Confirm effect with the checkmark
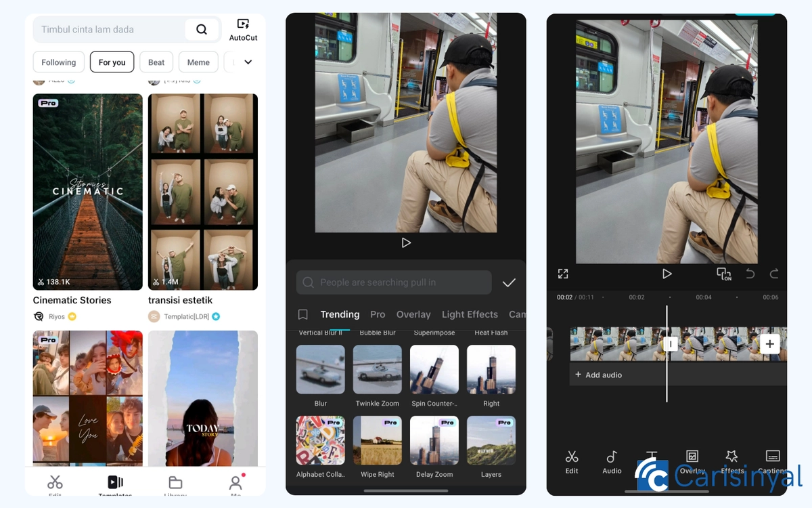Viewport: 812px width, 508px height. click(510, 282)
